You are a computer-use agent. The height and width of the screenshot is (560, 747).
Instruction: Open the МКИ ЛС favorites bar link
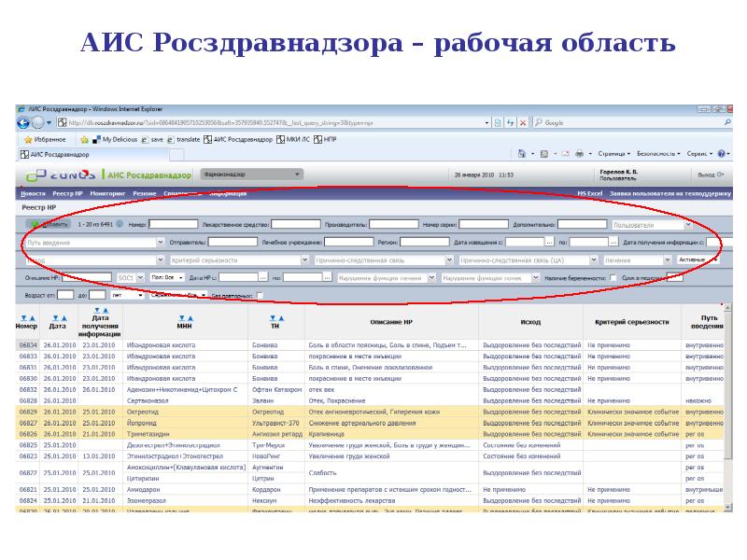pyautogui.click(x=293, y=139)
